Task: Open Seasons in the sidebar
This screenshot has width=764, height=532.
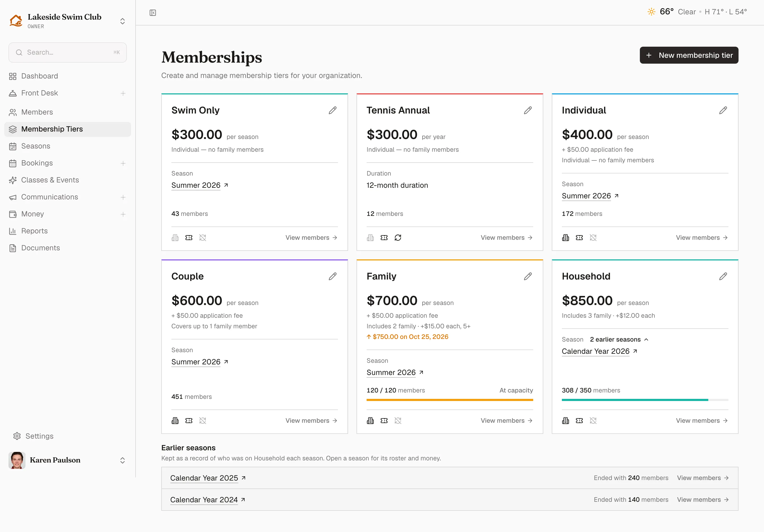Action: [x=68, y=146]
